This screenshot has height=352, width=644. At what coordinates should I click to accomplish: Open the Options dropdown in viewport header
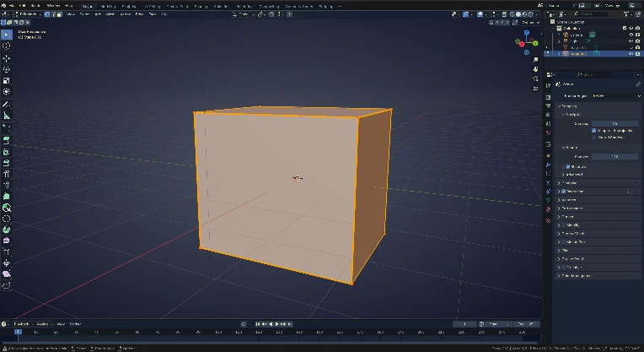click(x=529, y=22)
